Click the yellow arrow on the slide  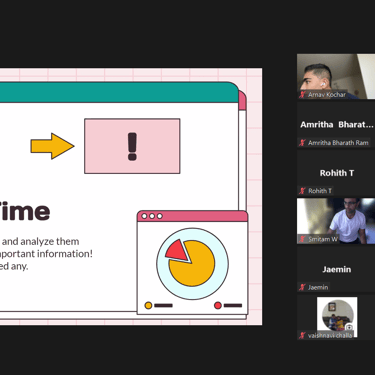point(52,146)
